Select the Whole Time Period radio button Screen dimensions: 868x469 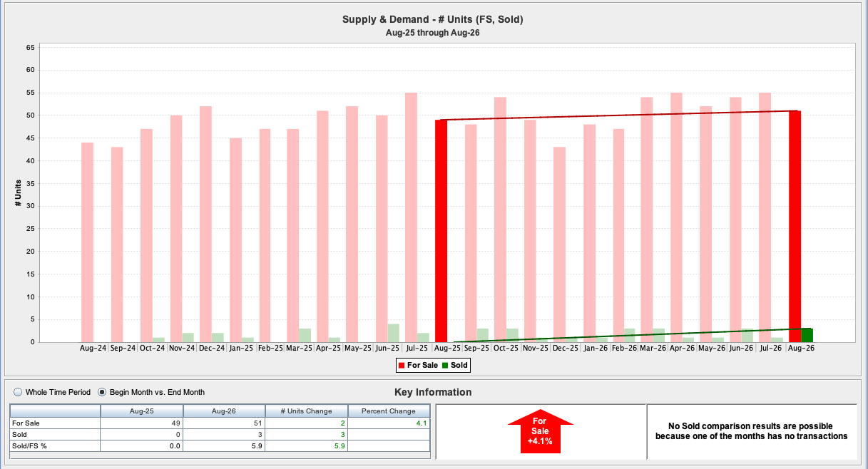(x=19, y=392)
